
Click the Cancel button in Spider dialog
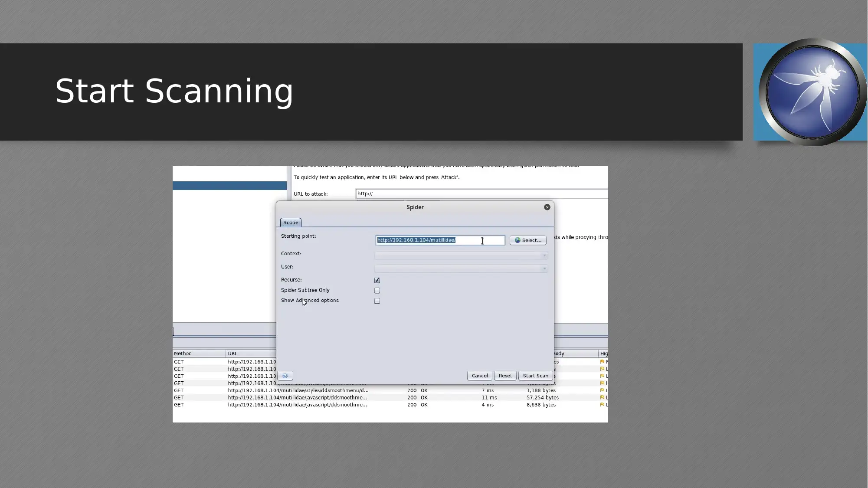click(x=480, y=375)
